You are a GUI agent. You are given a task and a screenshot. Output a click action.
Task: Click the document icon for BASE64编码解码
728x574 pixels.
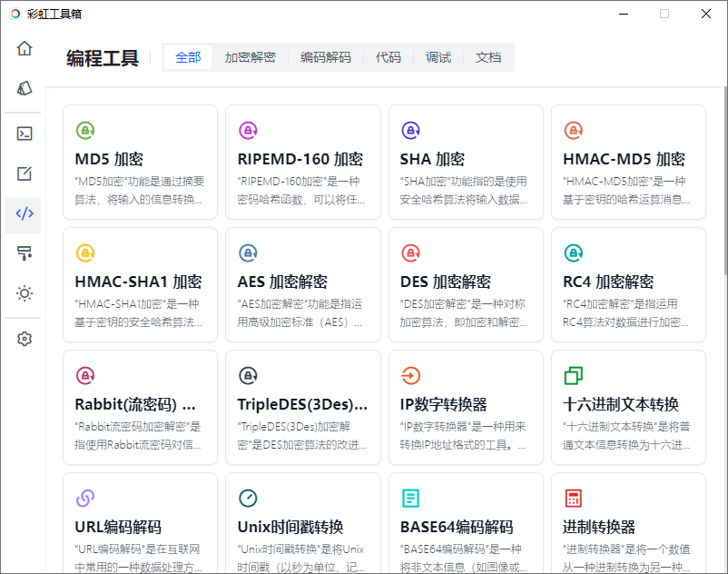click(410, 499)
